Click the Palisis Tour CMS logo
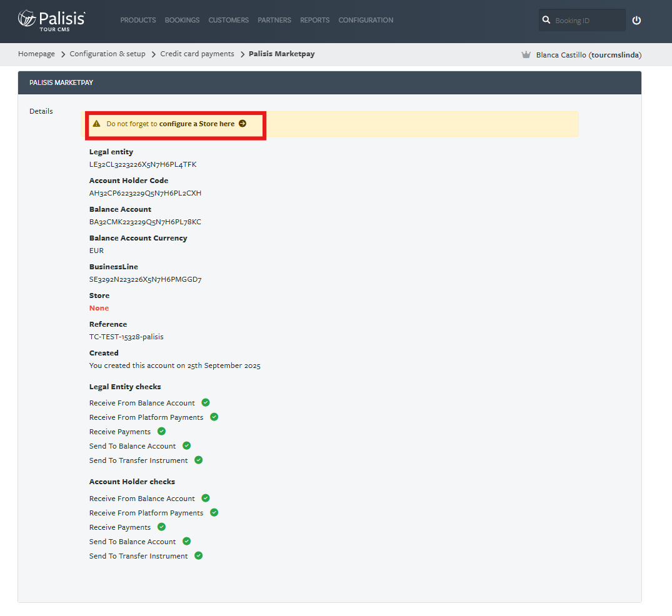This screenshot has height=616, width=672. click(51, 21)
